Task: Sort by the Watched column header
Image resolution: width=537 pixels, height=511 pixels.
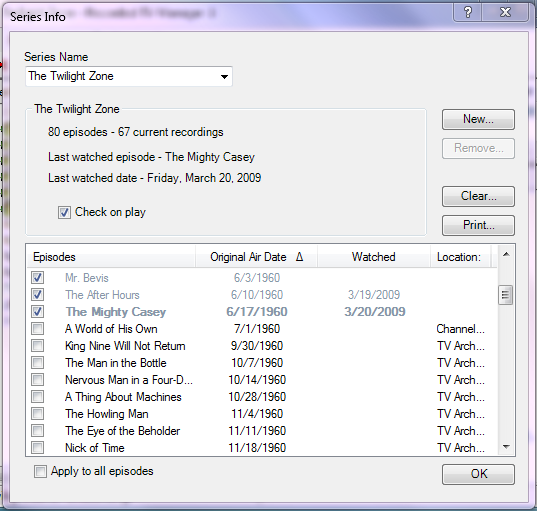Action: tap(374, 257)
